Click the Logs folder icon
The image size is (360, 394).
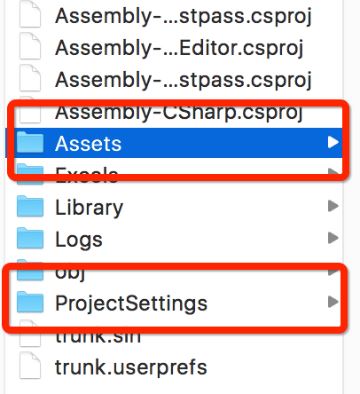[30, 238]
